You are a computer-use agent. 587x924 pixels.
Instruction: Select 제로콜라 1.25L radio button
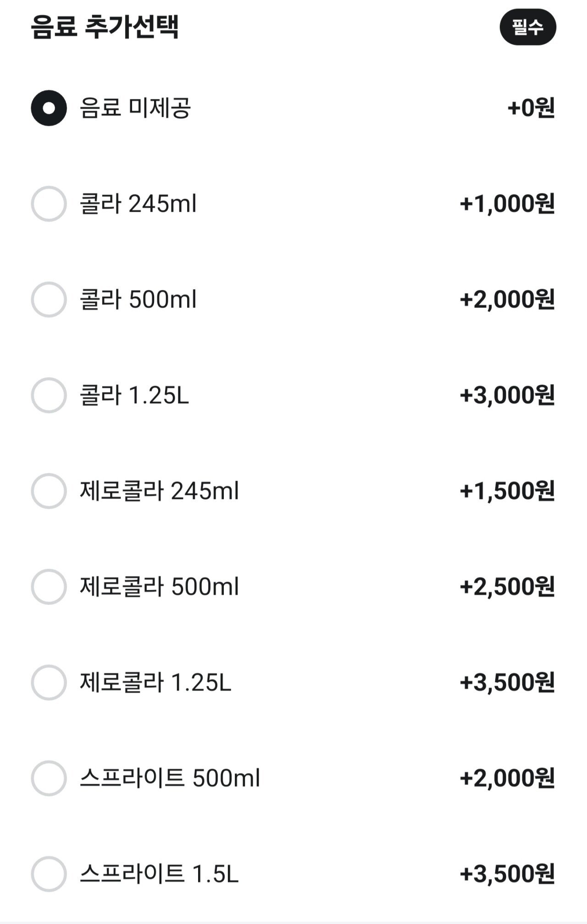tap(49, 682)
